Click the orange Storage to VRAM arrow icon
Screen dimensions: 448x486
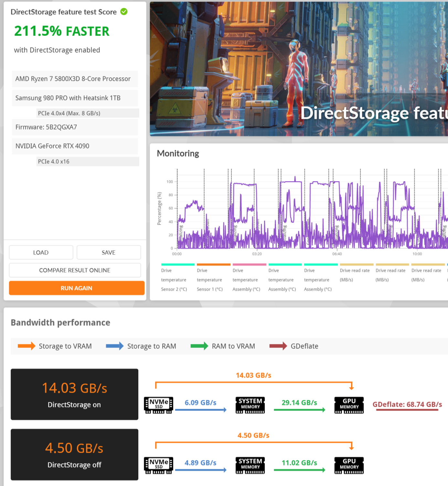click(27, 346)
